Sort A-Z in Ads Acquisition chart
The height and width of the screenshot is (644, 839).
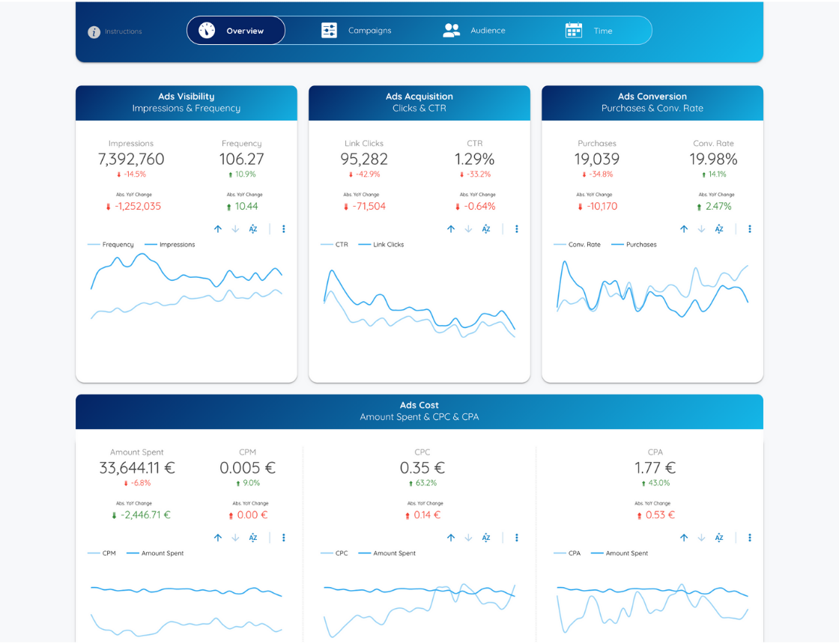[486, 229]
